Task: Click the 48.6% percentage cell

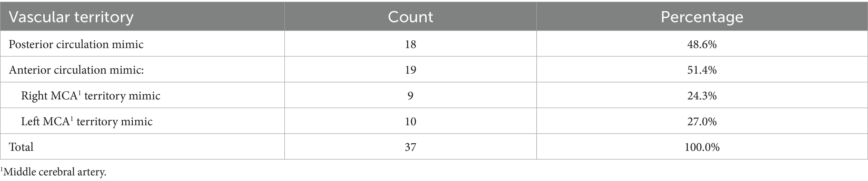Action: point(702,44)
